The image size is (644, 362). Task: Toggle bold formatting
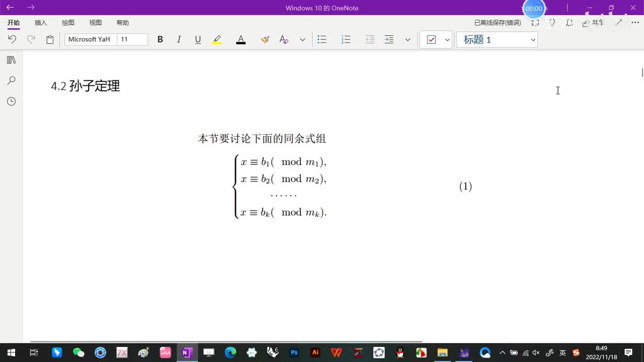(x=160, y=39)
